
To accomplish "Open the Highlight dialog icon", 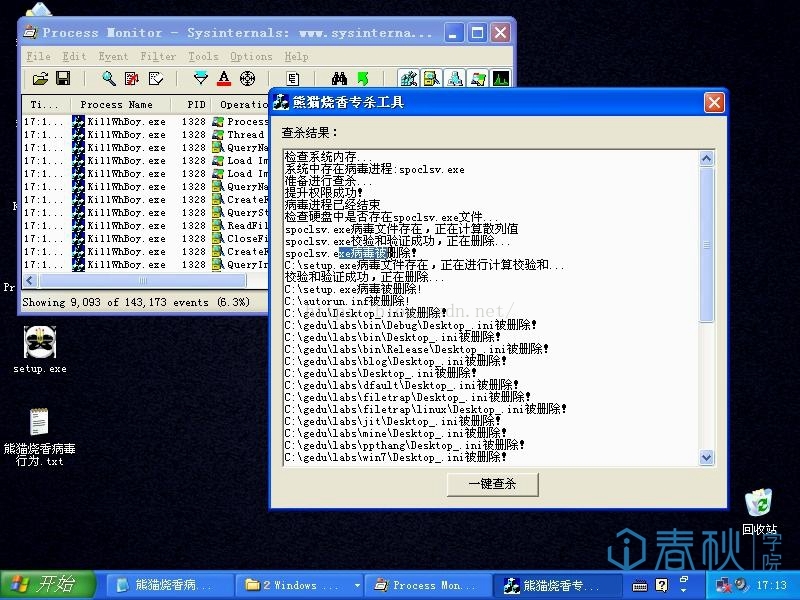I will tap(223, 79).
